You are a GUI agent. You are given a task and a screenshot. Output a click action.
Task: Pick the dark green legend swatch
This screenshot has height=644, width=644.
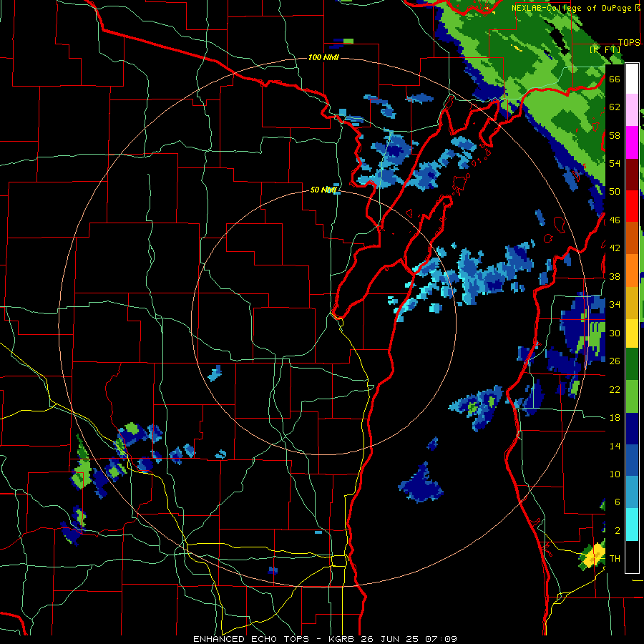coord(632,364)
